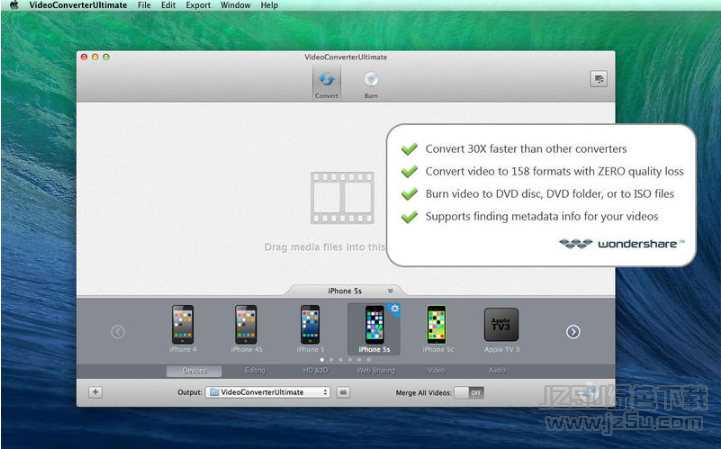Choose the iPhone 5c device preset

438,328
